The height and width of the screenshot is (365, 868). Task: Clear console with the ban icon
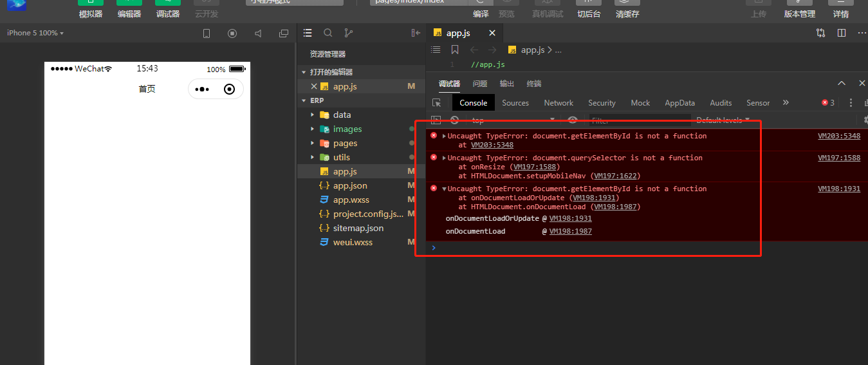(x=455, y=120)
